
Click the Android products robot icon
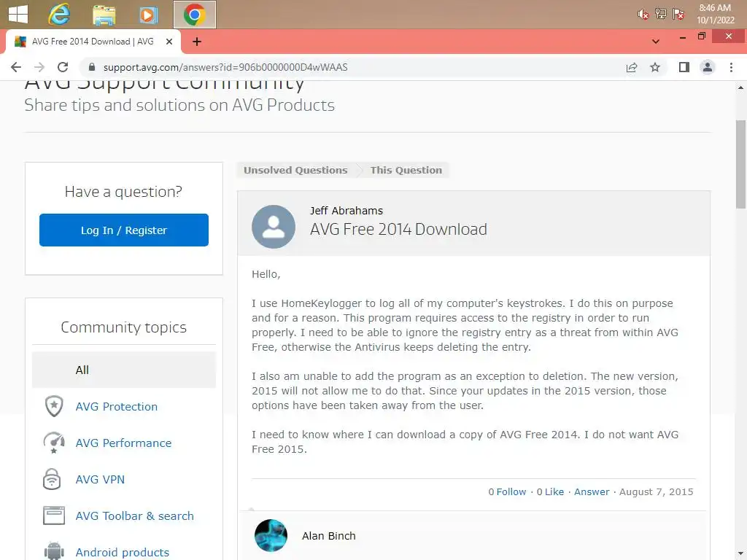(54, 551)
